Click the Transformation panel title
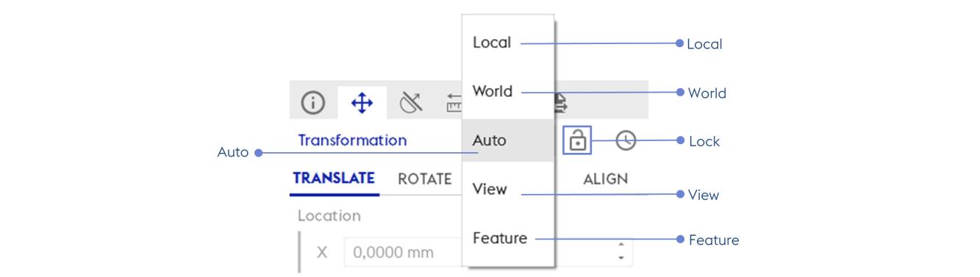The image size is (980, 277). [x=352, y=140]
